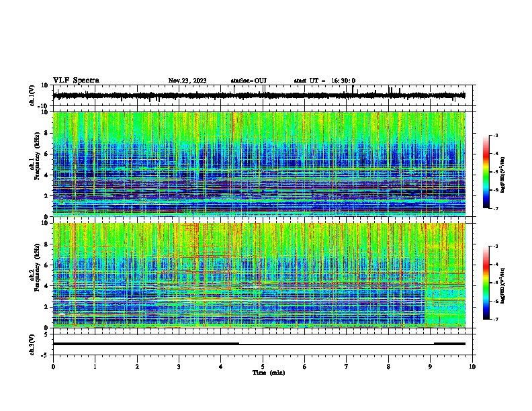The width and height of the screenshot is (532, 411).
Task: Click time-axis tick label "2" under ch.3
Action: tap(137, 367)
